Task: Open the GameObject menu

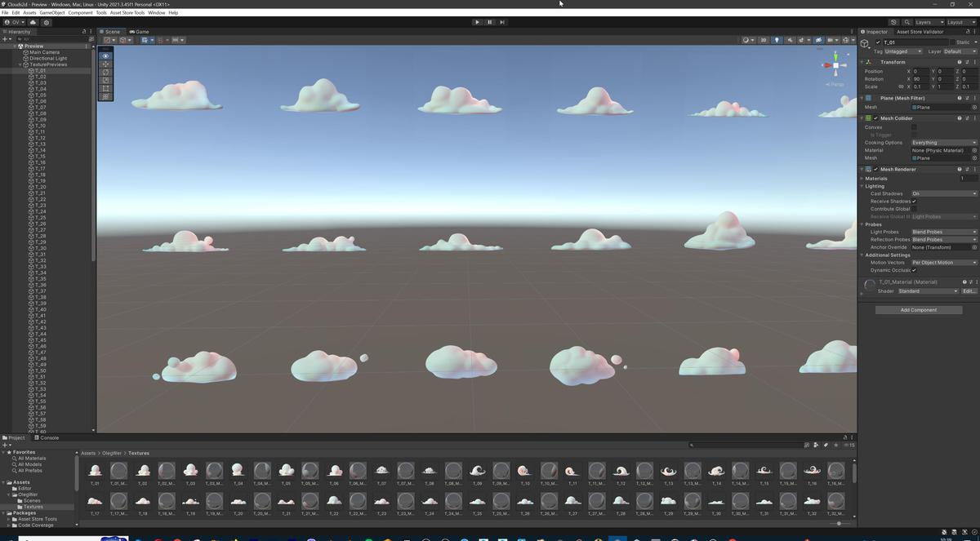Action: coord(54,12)
